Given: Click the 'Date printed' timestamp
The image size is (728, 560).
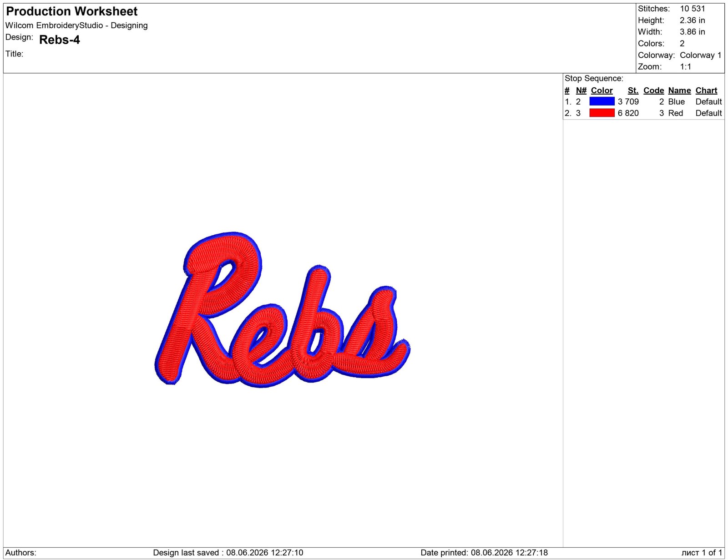Looking at the screenshot, I should tap(484, 553).
